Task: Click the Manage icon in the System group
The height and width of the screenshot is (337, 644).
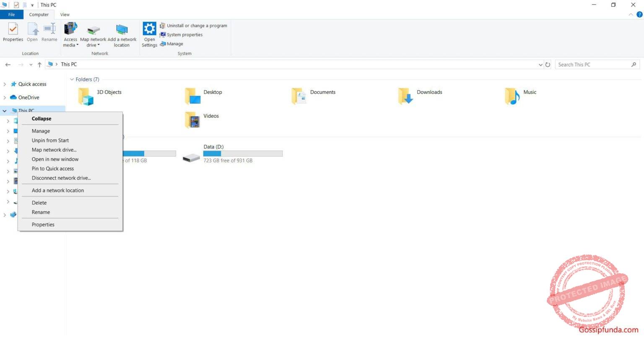Action: pyautogui.click(x=161, y=44)
